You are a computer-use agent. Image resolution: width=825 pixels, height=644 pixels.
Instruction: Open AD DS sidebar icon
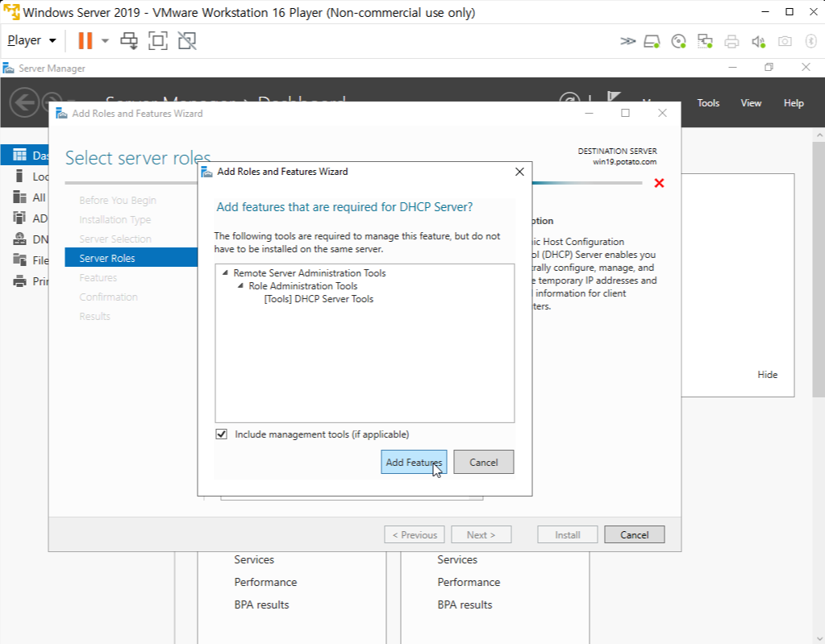coord(19,218)
